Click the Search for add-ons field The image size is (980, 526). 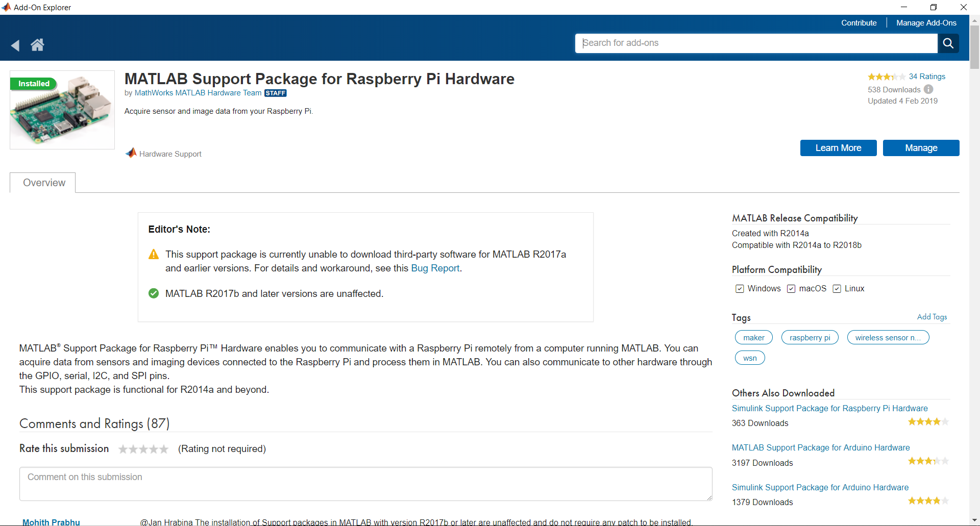click(x=756, y=43)
